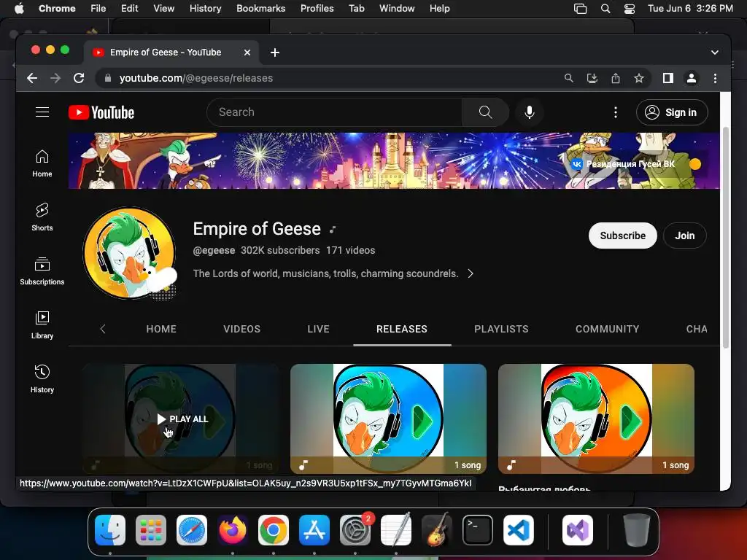
Task: Open the Apple menu
Action: [x=19, y=9]
